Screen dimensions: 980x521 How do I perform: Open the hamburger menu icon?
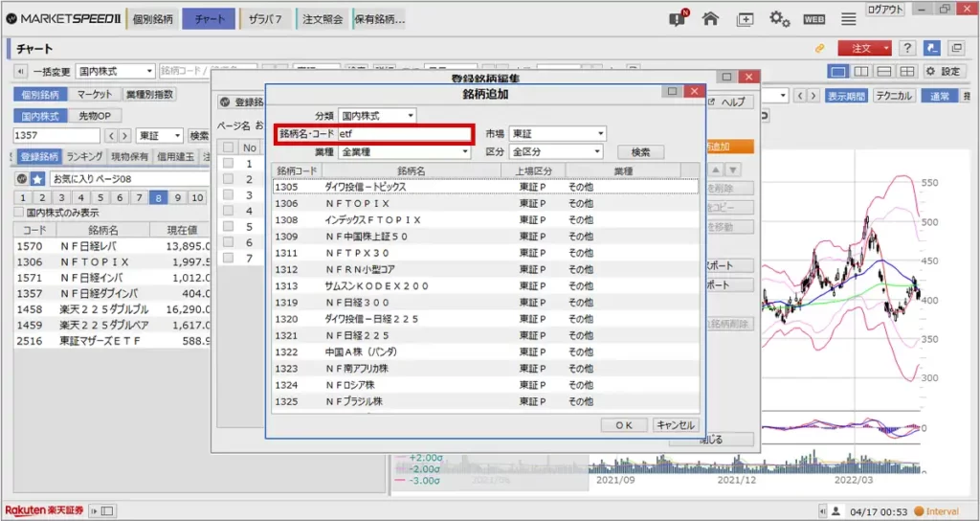pyautogui.click(x=848, y=19)
